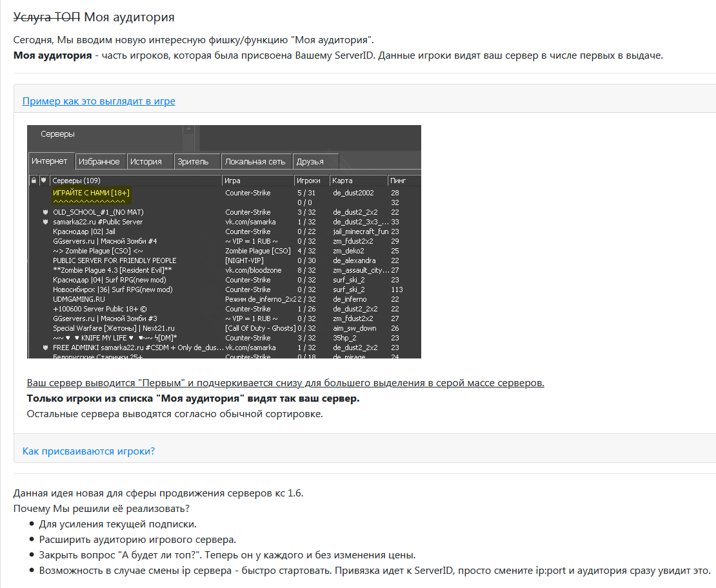Click shield icon beside OLD_SCHOOL_#1_(NO MAT)

pyautogui.click(x=45, y=212)
